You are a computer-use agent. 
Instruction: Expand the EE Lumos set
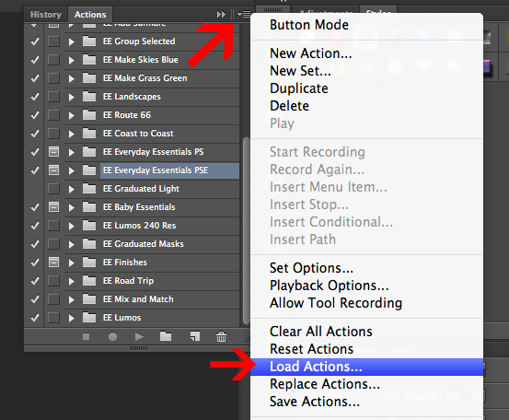72,318
